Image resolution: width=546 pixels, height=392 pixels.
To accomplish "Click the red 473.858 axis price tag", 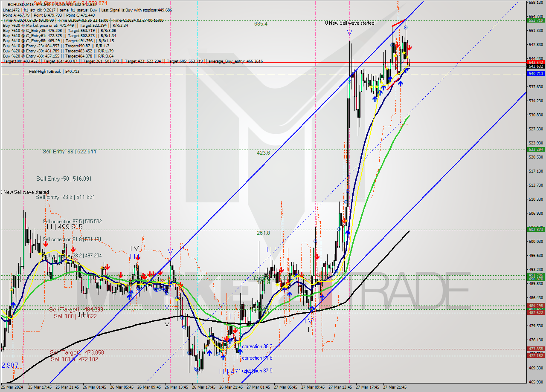I will point(536,349).
